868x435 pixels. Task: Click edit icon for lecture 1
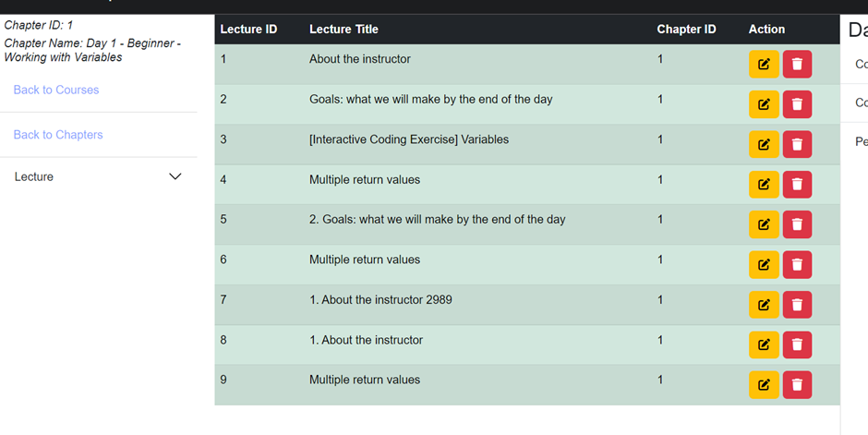pyautogui.click(x=764, y=65)
